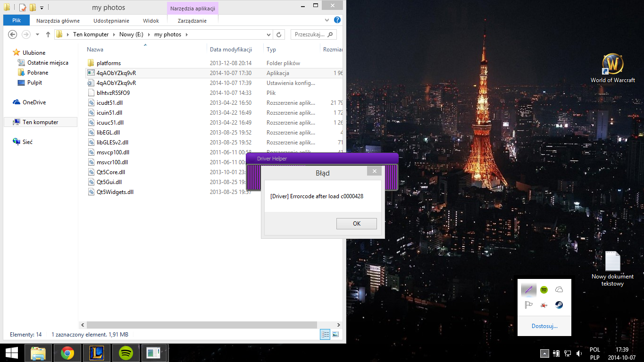Sort by the Data modyfikacji column
The image size is (644, 362).
[231, 49]
